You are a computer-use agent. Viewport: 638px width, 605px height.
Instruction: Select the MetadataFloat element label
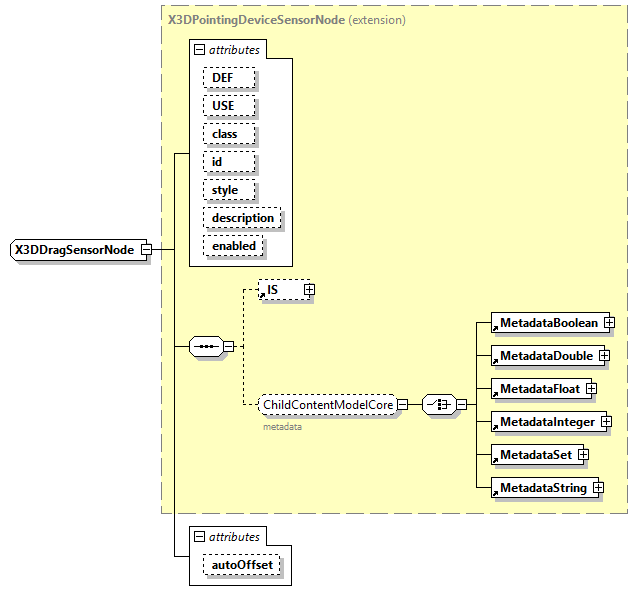tap(540, 389)
